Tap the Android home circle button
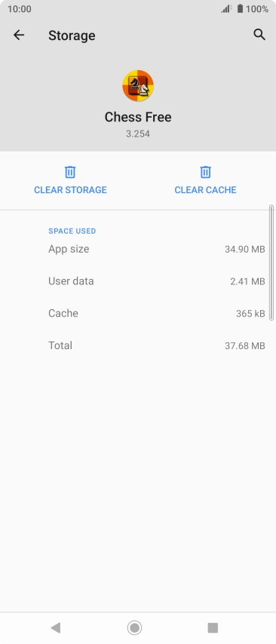The image size is (276, 644). (134, 627)
